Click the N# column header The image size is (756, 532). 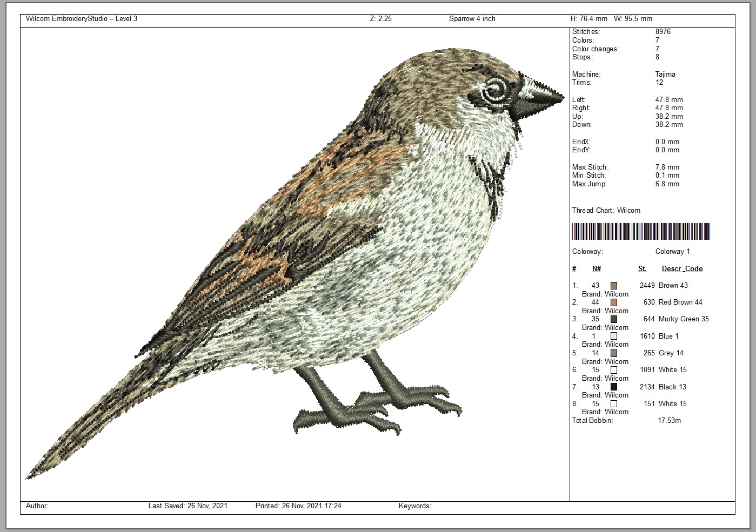597,268
